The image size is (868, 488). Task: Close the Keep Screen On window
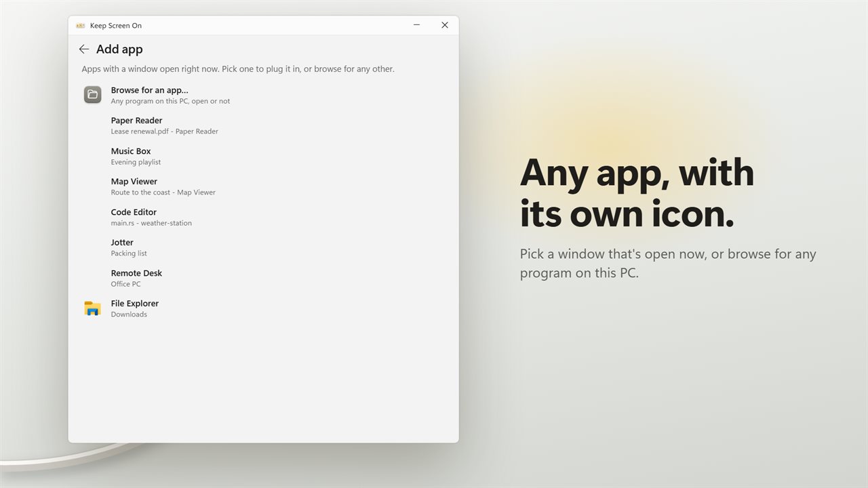(445, 25)
